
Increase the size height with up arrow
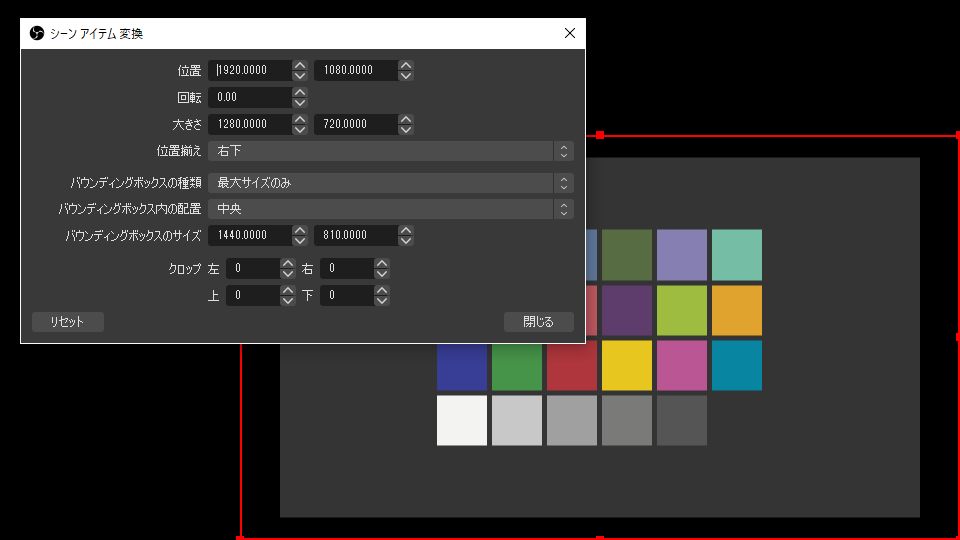coord(406,119)
